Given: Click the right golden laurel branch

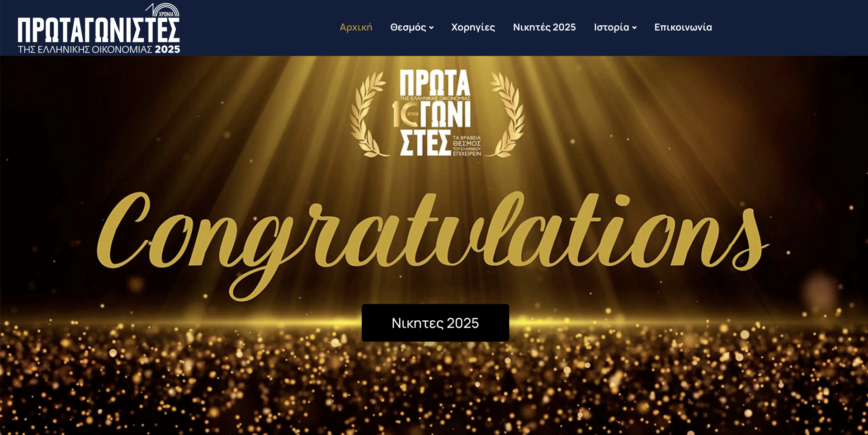Looking at the screenshot, I should (x=507, y=115).
